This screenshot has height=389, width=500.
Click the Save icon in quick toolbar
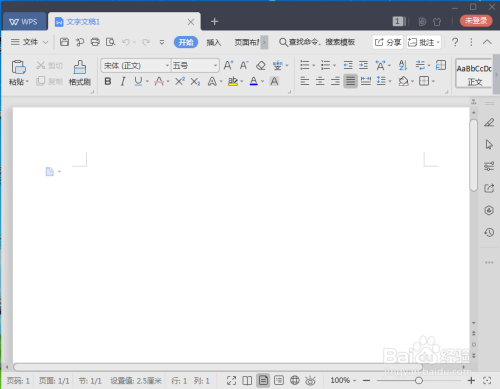(64, 42)
